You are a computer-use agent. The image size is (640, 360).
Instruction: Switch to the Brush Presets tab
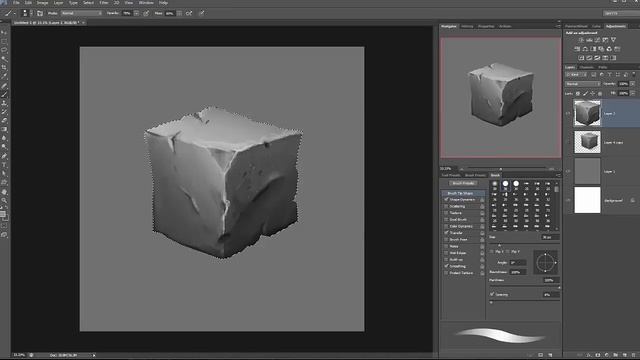476,175
